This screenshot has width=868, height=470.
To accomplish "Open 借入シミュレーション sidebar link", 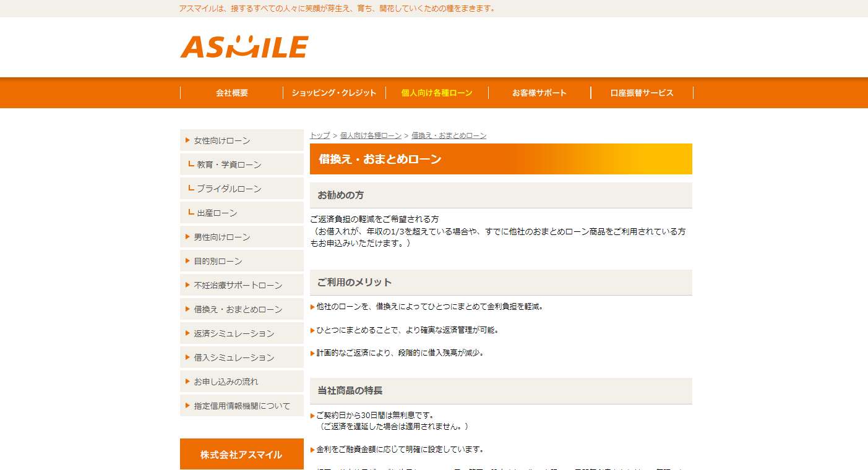I will pos(242,357).
